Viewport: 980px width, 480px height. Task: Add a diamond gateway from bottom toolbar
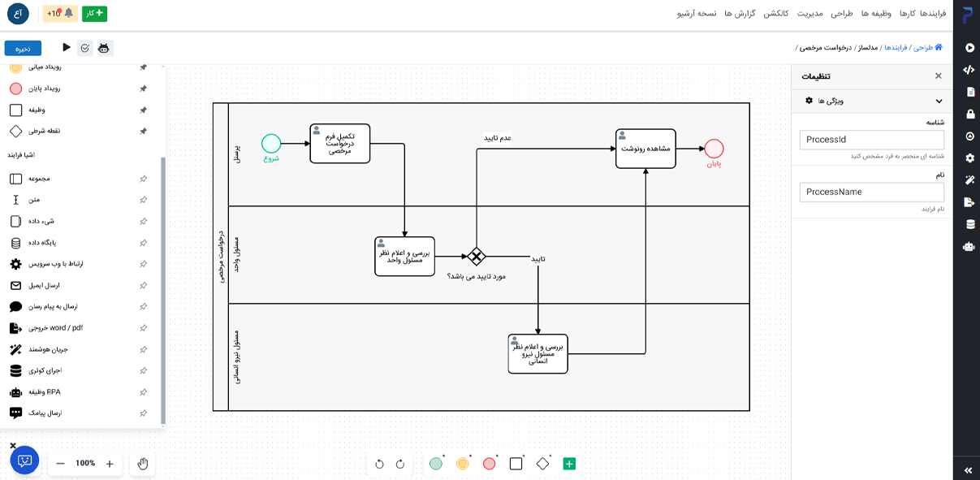[542, 464]
